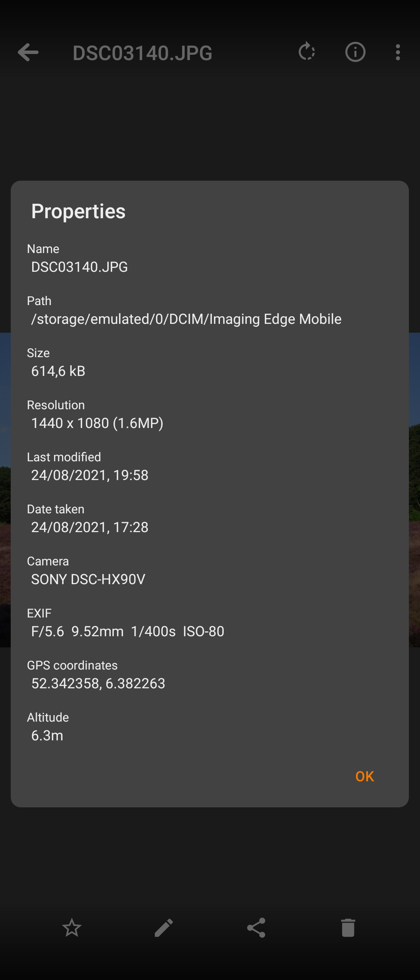Open the info properties icon
Viewport: 420px width, 980px height.
[355, 52]
